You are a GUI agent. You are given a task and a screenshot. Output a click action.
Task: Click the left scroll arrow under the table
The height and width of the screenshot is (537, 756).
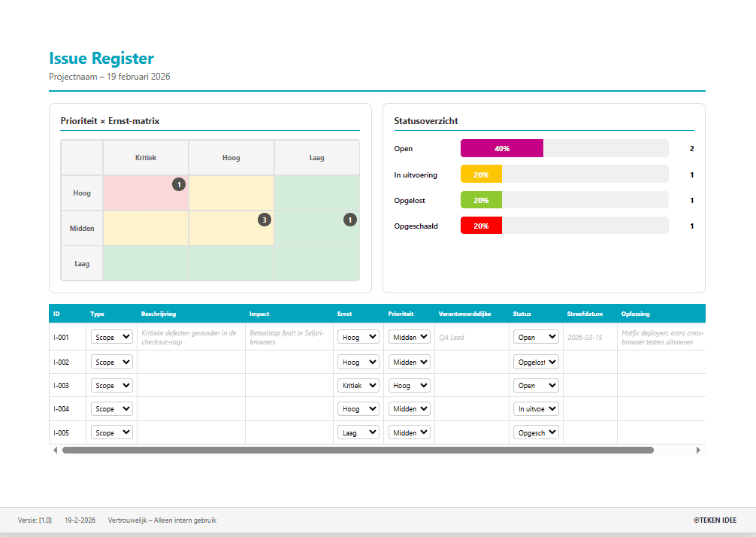[55, 450]
